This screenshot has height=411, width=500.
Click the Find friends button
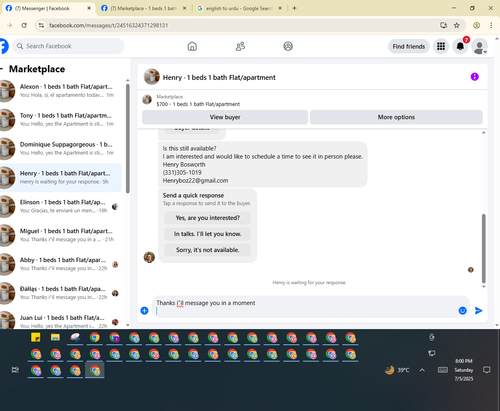coord(409,46)
